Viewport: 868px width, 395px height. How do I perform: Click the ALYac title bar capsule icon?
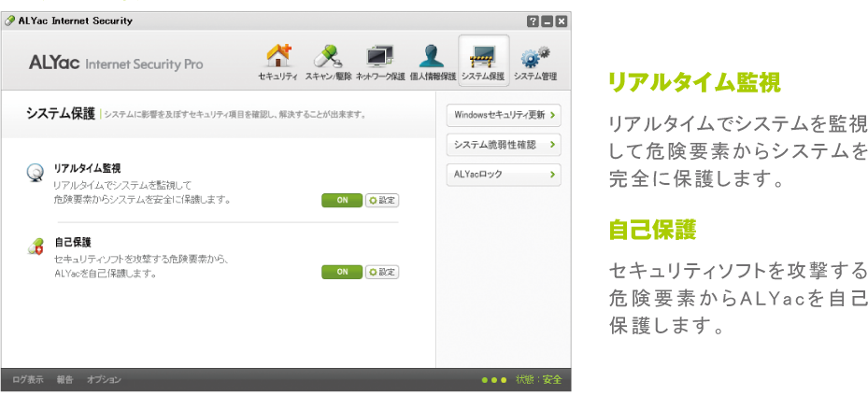point(9,21)
